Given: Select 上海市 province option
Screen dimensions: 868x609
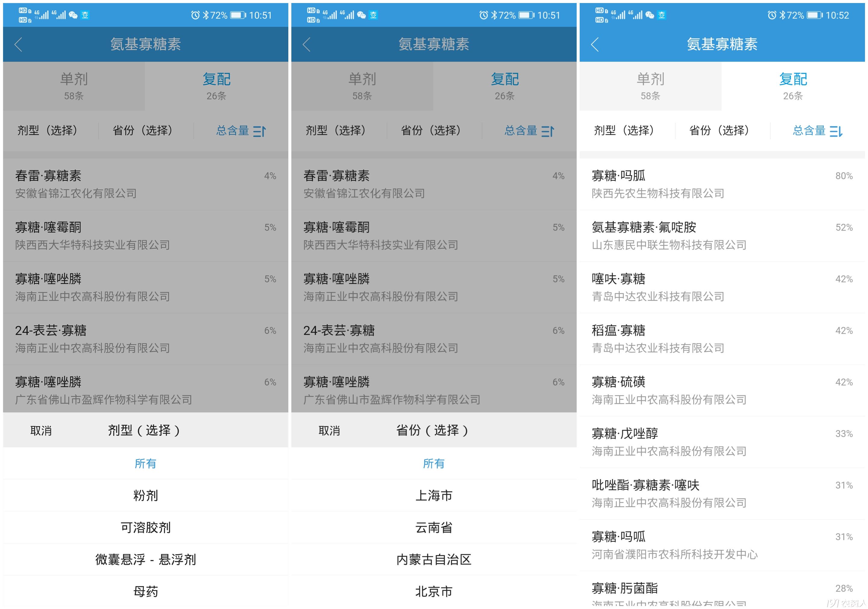Looking at the screenshot, I should 434,495.
